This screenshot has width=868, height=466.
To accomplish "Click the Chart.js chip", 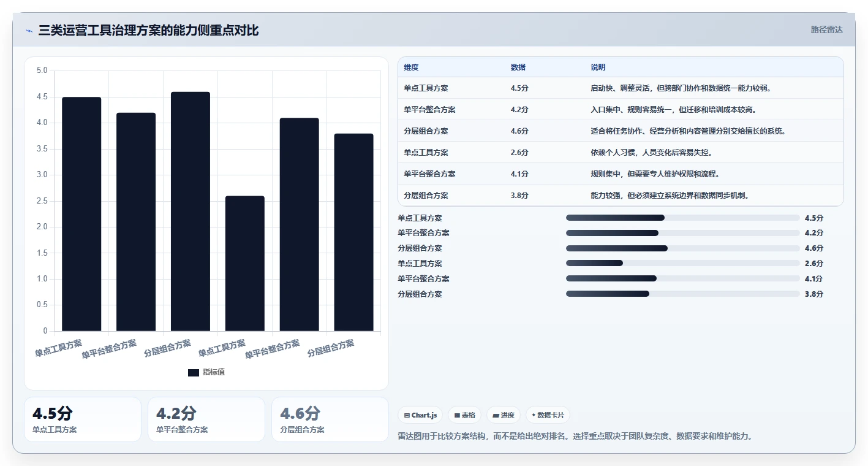I will (x=420, y=415).
